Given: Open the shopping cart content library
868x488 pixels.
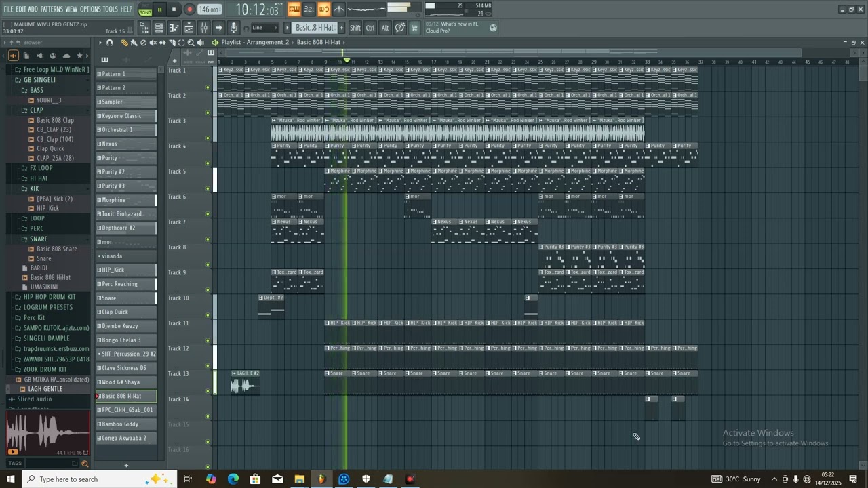Looking at the screenshot, I should click(x=414, y=28).
